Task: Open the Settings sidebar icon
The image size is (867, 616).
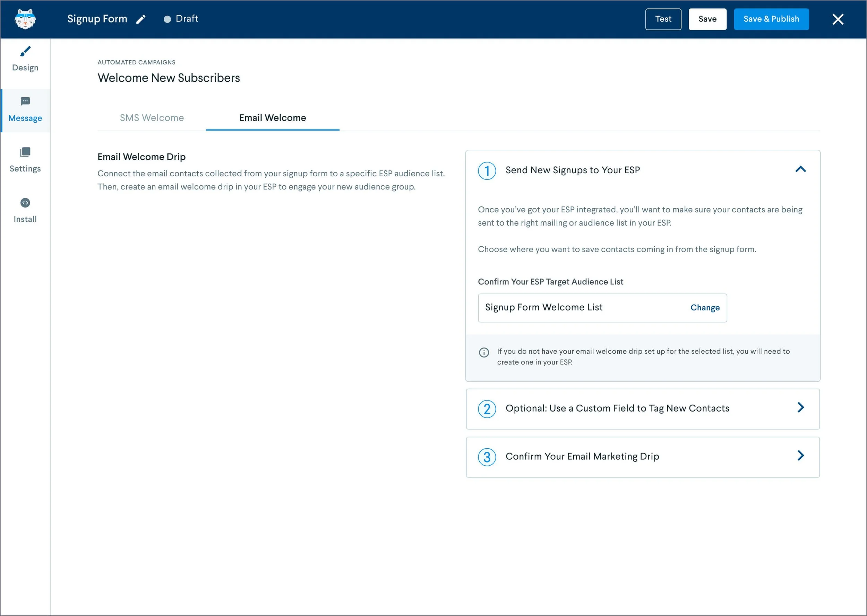Action: [x=25, y=152]
